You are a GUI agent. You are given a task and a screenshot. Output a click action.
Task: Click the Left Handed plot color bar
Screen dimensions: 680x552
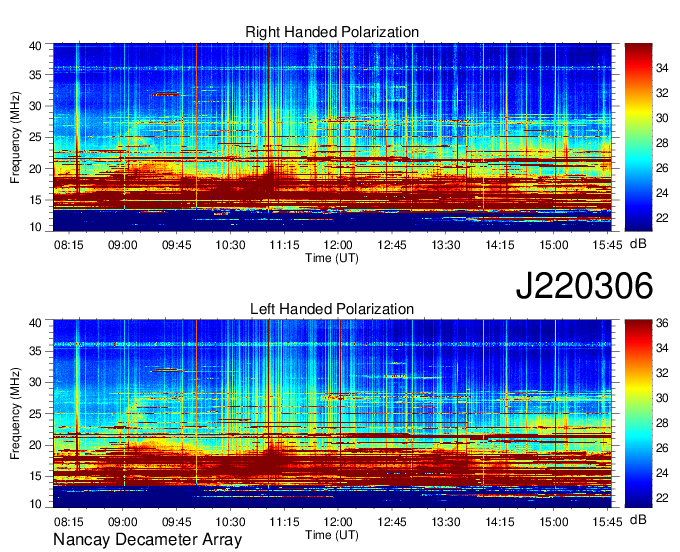[x=638, y=414]
